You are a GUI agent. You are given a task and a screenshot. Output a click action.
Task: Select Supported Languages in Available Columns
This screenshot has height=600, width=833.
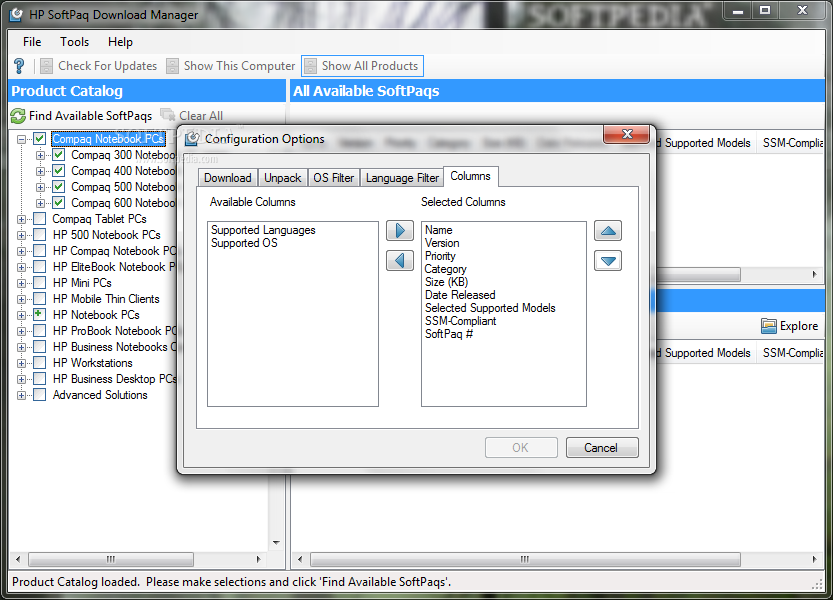click(263, 230)
